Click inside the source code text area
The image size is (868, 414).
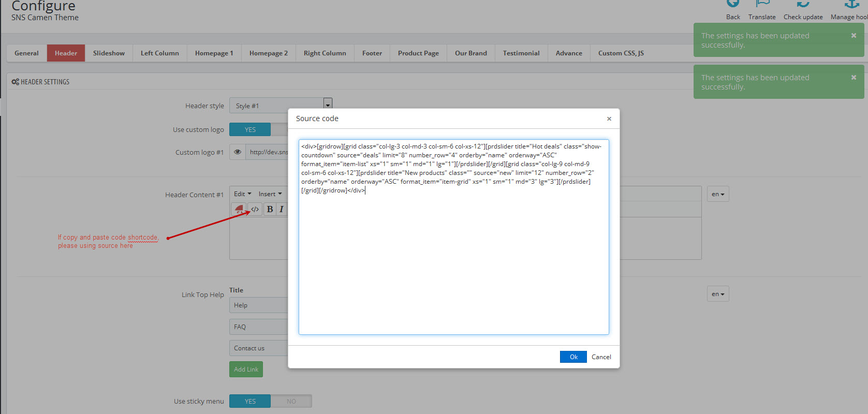pyautogui.click(x=453, y=259)
